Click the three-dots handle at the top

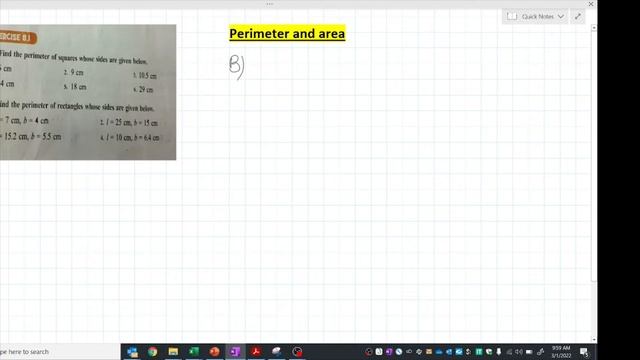pos(270,4)
